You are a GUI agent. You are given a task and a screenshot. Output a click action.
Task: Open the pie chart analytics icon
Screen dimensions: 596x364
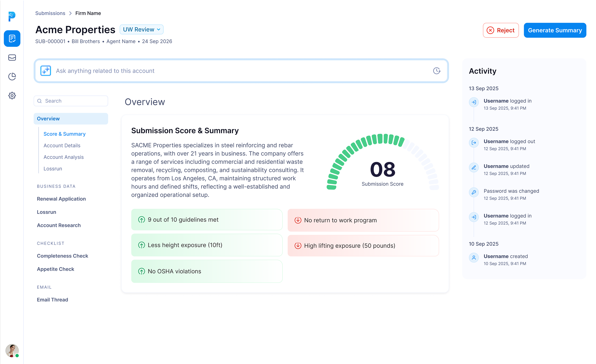(x=12, y=76)
